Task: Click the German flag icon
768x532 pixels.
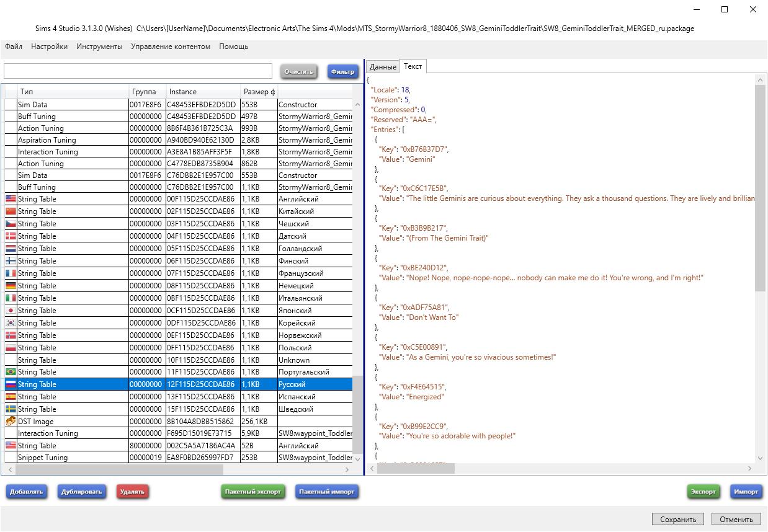Action: (x=11, y=285)
